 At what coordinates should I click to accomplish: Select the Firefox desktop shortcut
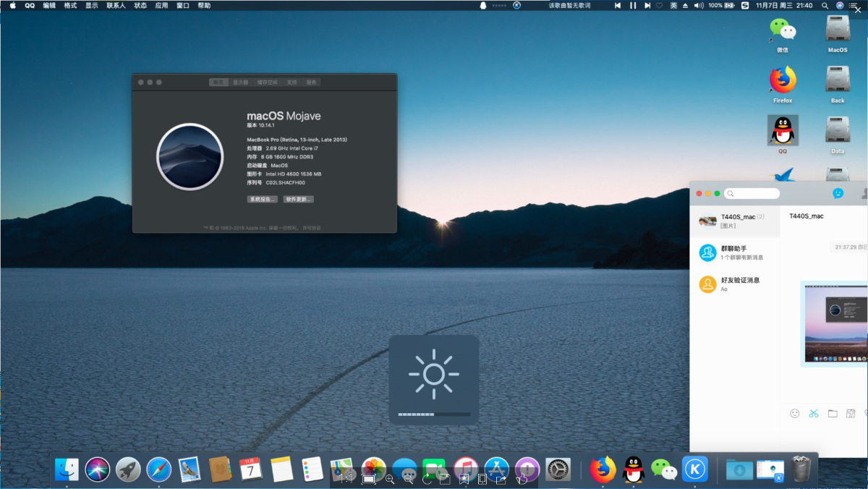[783, 85]
